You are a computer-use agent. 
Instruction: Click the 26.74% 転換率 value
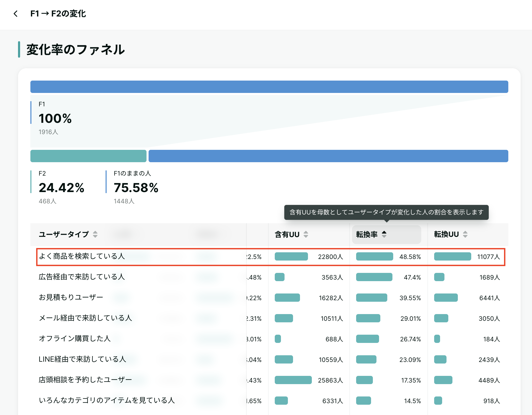(410, 339)
